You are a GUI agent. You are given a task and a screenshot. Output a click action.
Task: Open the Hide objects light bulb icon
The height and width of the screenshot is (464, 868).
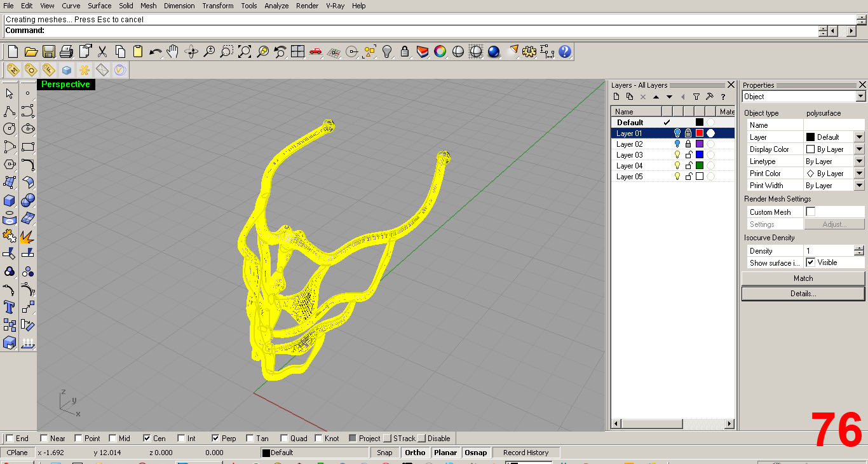tap(387, 51)
